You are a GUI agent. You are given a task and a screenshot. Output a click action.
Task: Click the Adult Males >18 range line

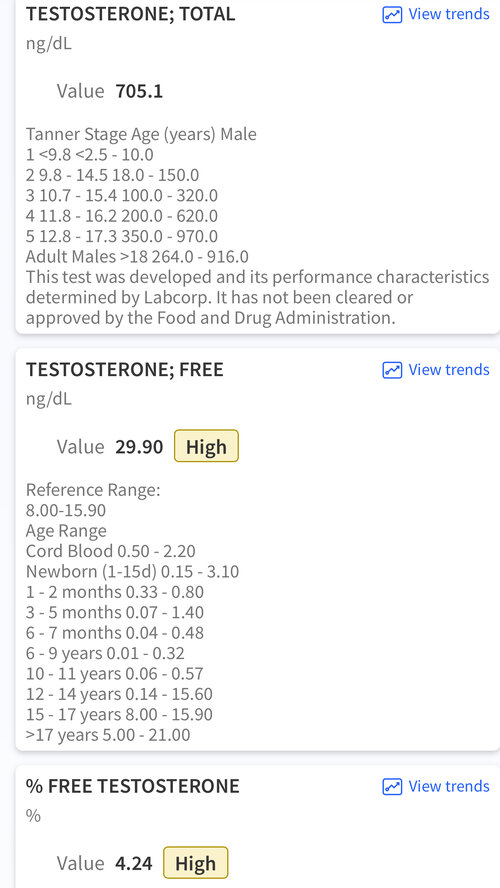(x=137, y=257)
